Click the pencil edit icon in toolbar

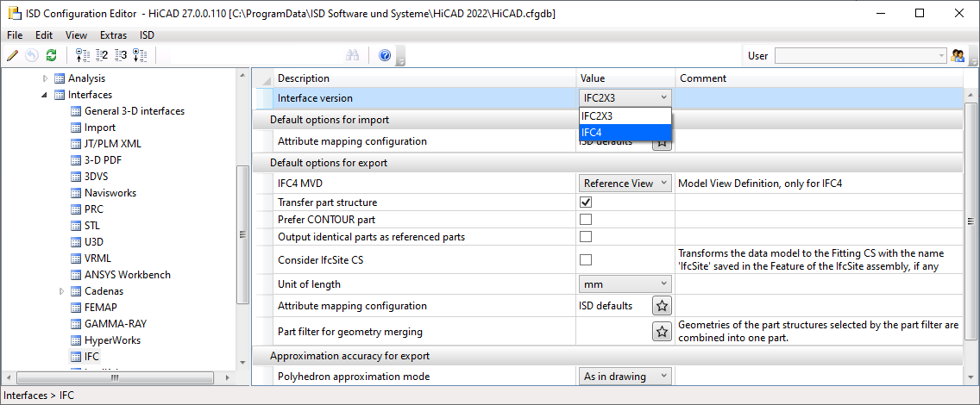click(12, 55)
